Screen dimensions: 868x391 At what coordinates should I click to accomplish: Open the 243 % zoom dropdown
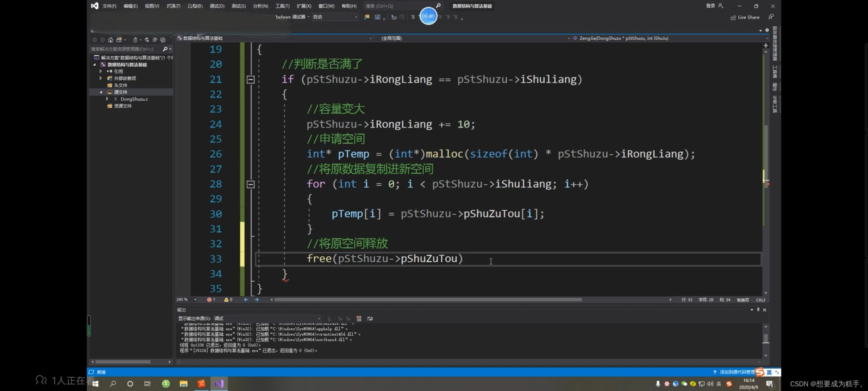(187, 300)
